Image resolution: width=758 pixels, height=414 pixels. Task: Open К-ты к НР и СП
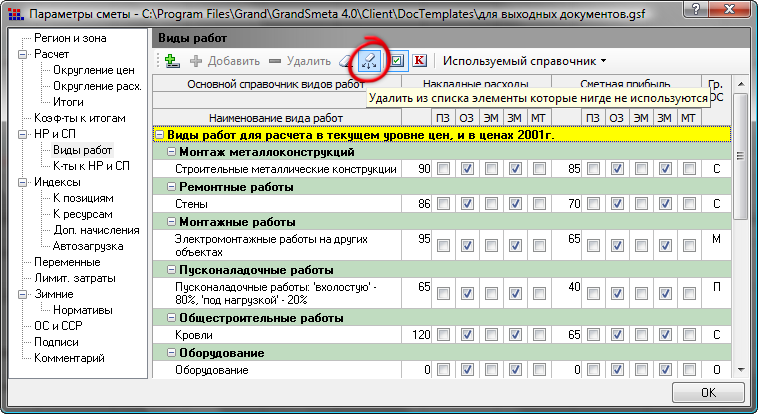coord(91,166)
